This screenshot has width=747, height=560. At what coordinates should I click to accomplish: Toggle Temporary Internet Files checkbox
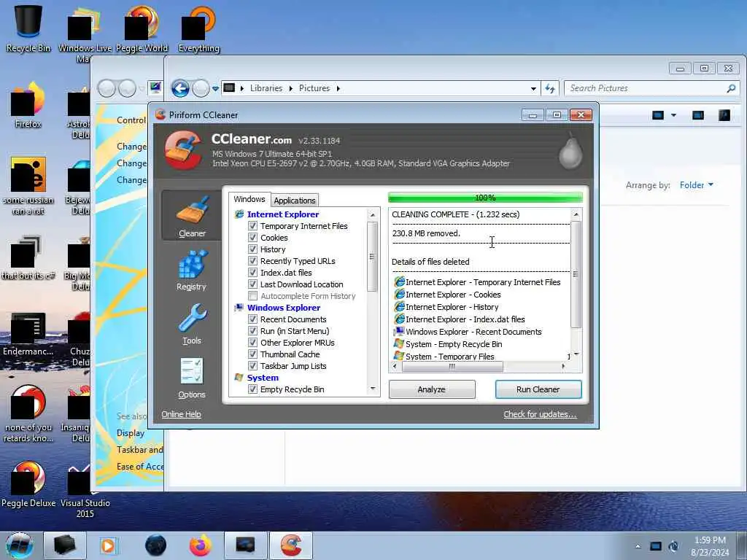[253, 226]
